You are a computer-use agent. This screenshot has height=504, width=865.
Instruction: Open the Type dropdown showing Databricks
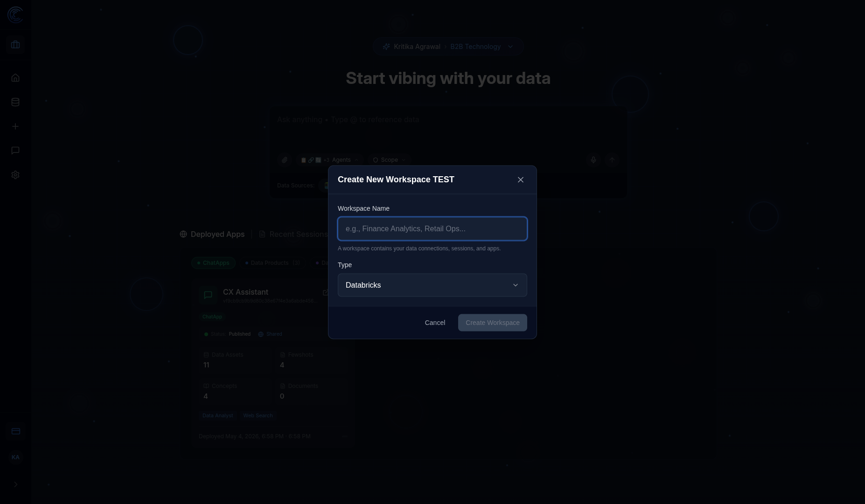[432, 285]
